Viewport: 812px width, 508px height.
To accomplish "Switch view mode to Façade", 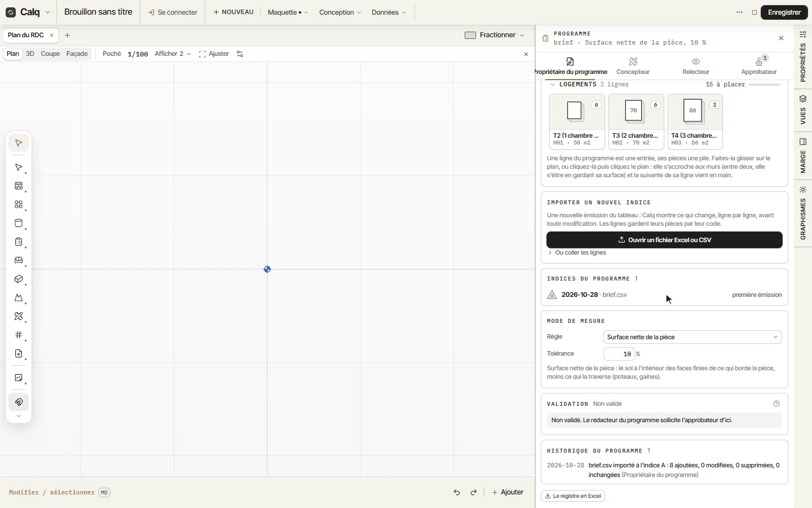I will [77, 54].
